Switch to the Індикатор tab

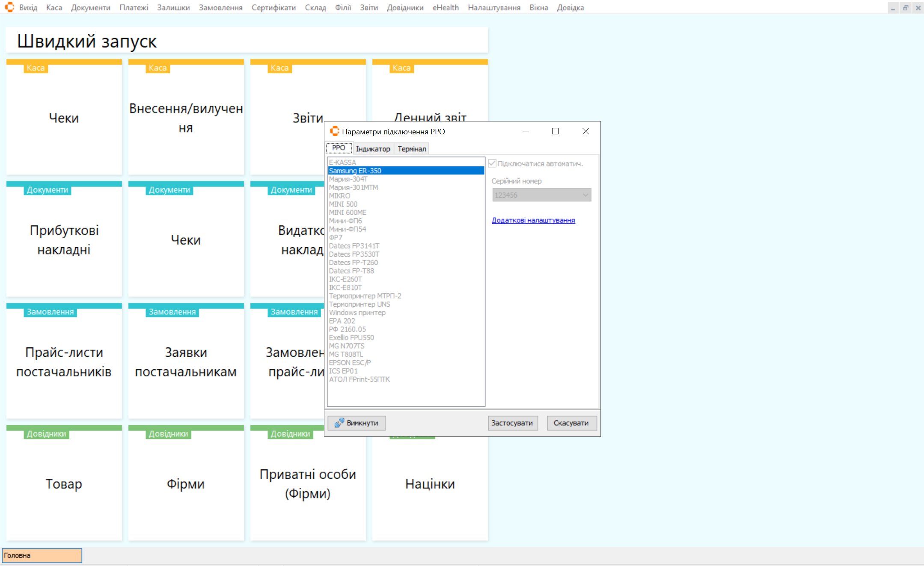[373, 149]
